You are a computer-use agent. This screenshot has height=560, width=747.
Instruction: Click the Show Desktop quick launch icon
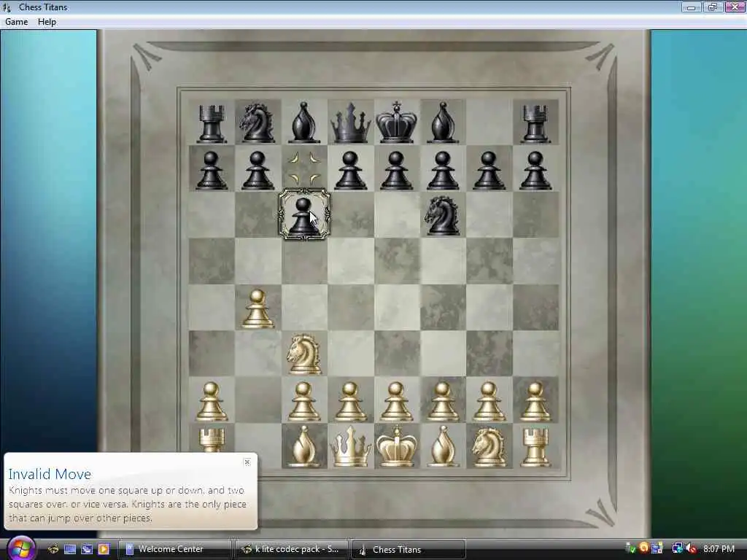pos(69,549)
